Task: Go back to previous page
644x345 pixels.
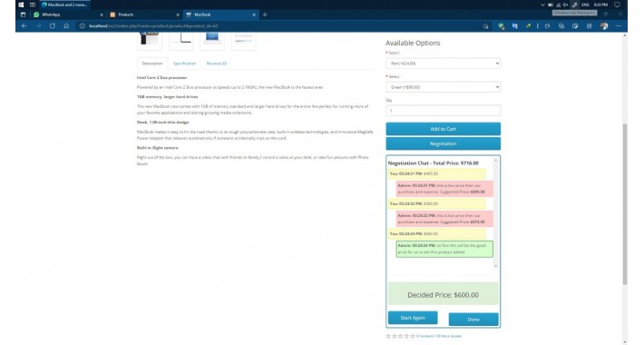Action: tap(24, 26)
